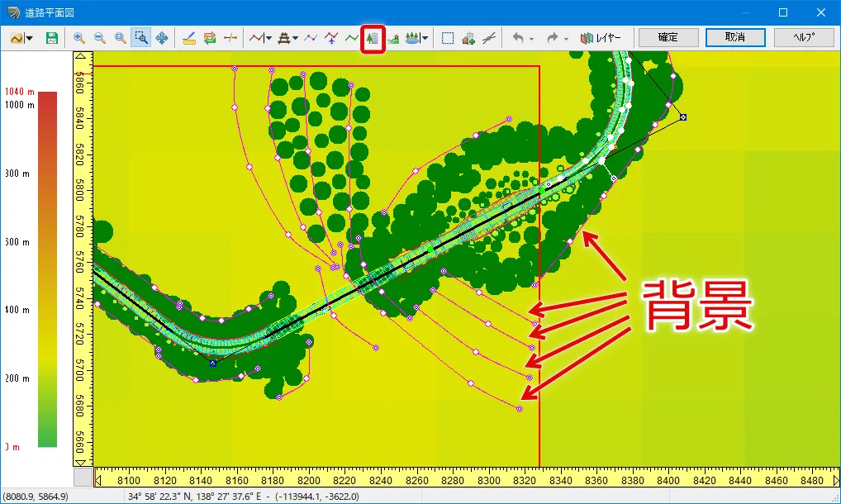This screenshot has width=841, height=504.
Task: Click the left arrow on horizontal ruler
Action: (x=100, y=478)
